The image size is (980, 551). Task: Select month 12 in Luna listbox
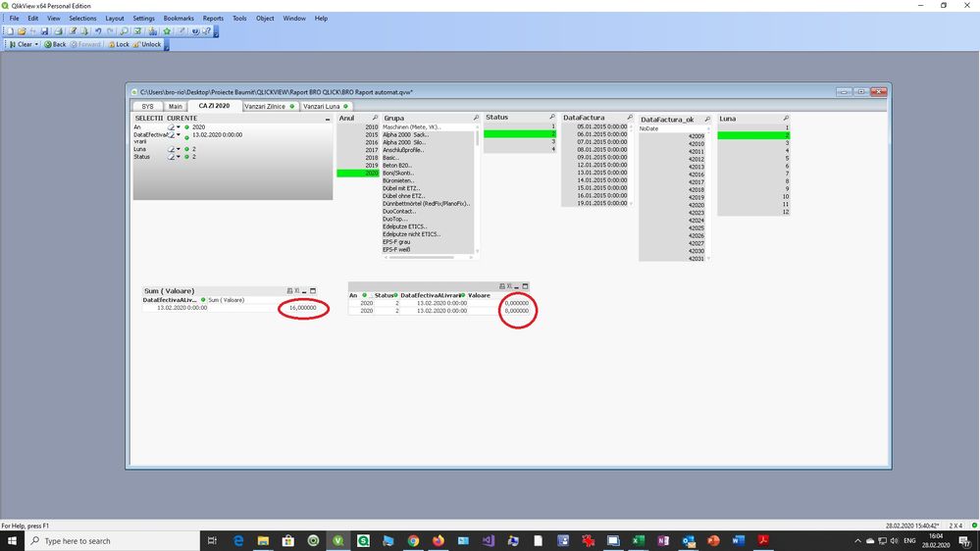753,212
